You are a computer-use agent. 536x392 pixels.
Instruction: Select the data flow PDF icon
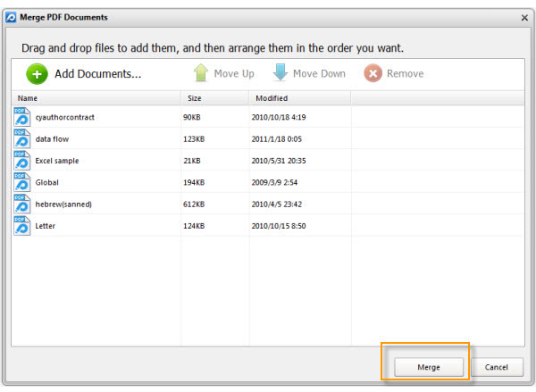[21, 138]
